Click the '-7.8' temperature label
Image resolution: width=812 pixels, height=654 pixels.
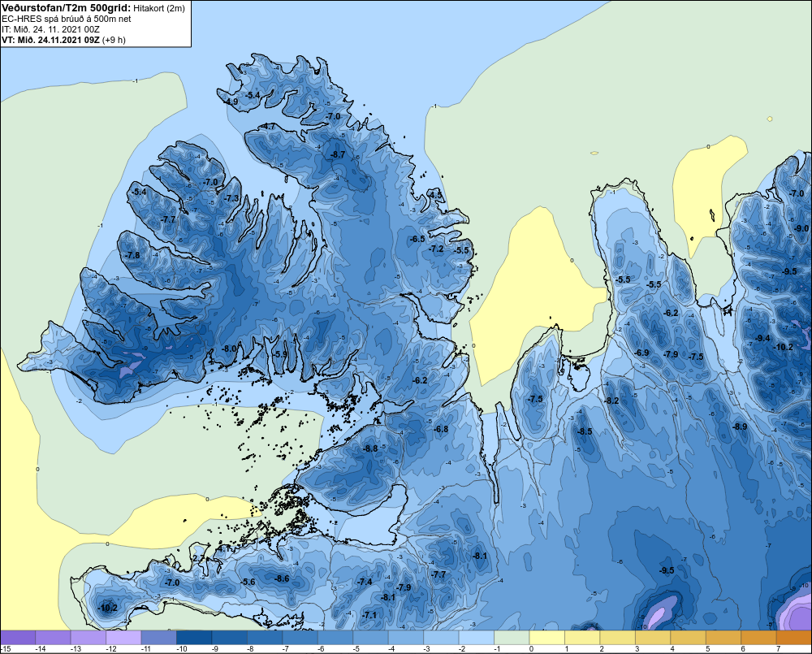(x=132, y=255)
